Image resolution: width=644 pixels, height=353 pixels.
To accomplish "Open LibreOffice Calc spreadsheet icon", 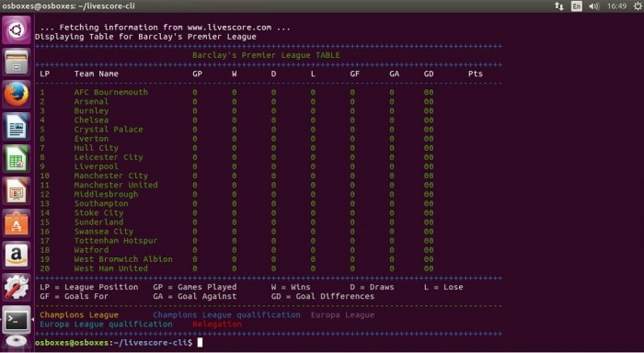I will coord(17,158).
